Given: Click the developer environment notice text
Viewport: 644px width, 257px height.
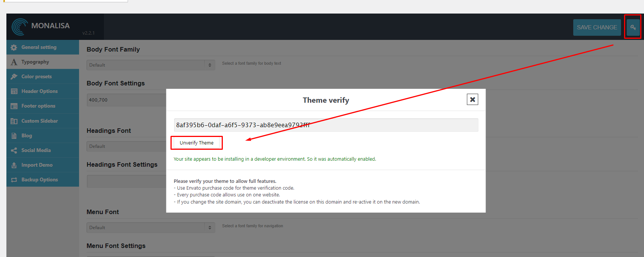Looking at the screenshot, I should point(275,159).
